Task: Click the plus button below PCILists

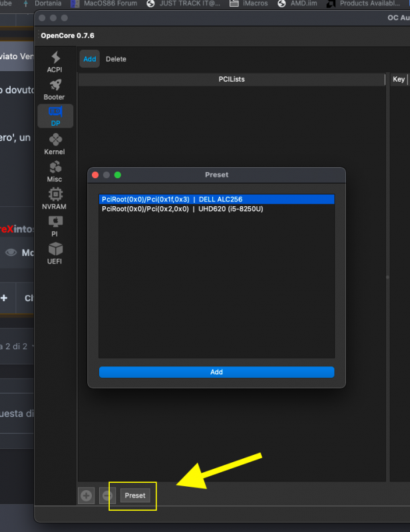Action: [x=87, y=495]
